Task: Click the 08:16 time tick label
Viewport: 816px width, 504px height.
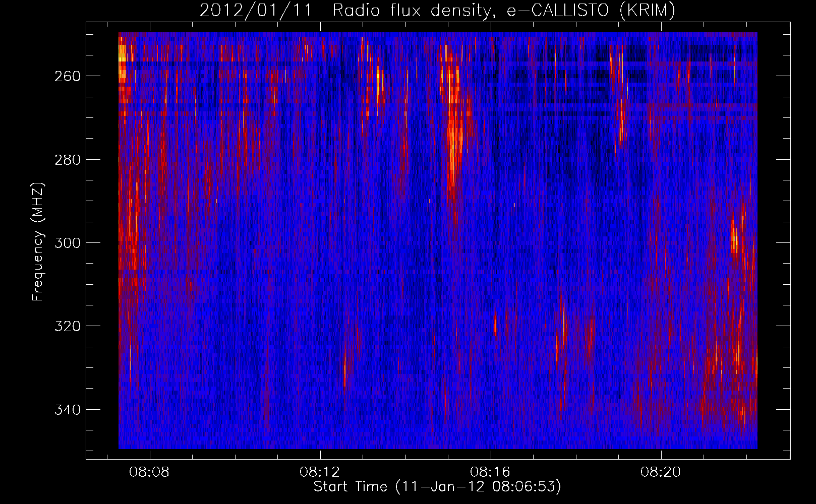Action: click(490, 472)
